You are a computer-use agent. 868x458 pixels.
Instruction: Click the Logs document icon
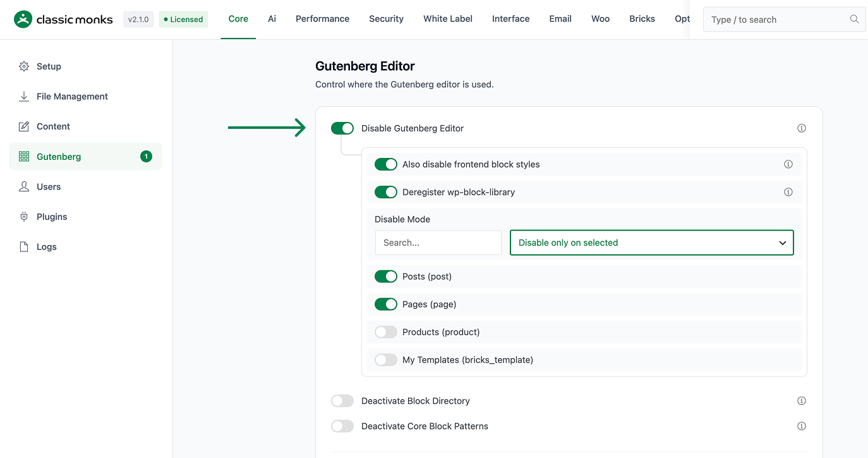24,247
